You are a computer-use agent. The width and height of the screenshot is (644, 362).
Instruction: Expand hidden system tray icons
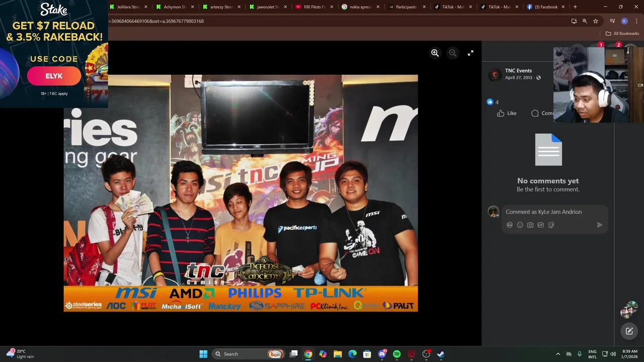(x=557, y=354)
